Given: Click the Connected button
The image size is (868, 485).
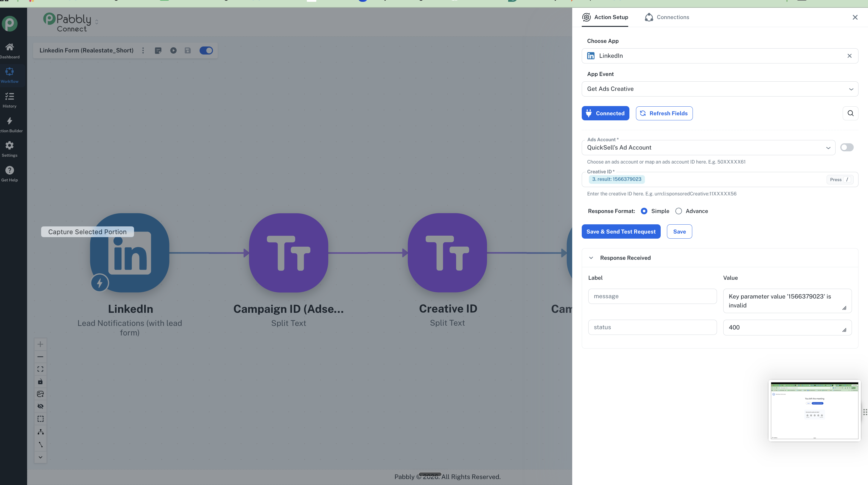Looking at the screenshot, I should click(605, 113).
